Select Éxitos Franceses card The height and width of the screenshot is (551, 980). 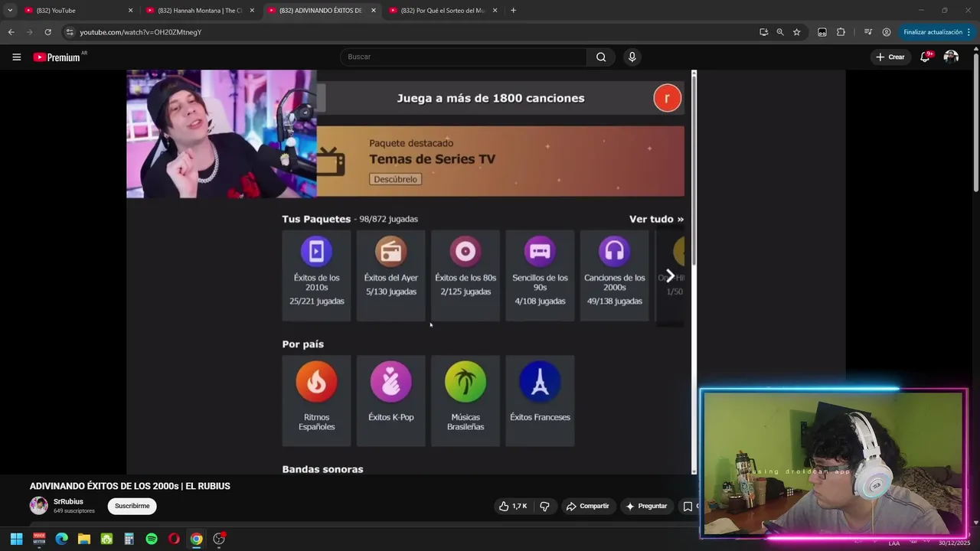[540, 400]
